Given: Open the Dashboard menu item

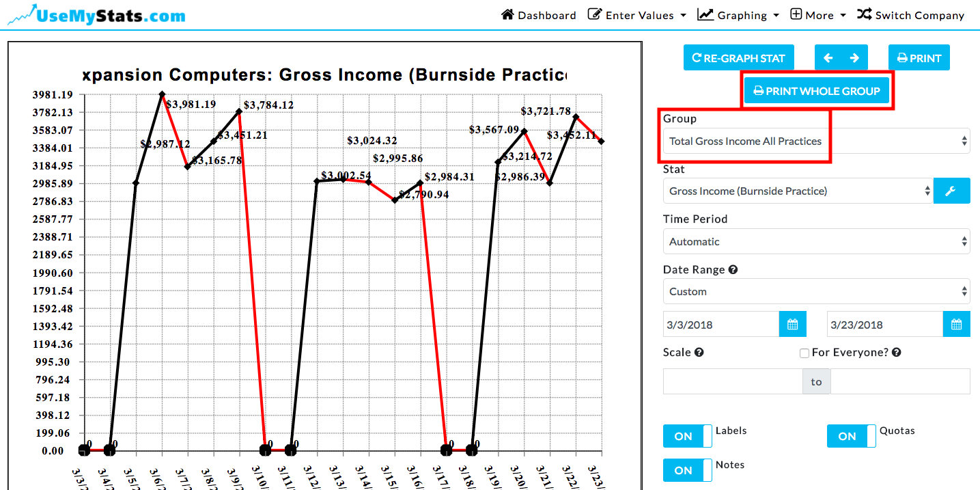Looking at the screenshot, I should point(538,15).
